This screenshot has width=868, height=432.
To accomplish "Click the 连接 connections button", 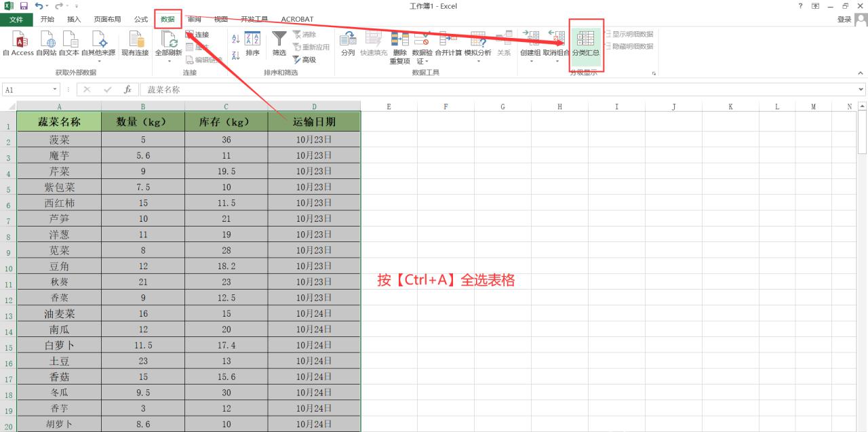I will click(x=197, y=35).
